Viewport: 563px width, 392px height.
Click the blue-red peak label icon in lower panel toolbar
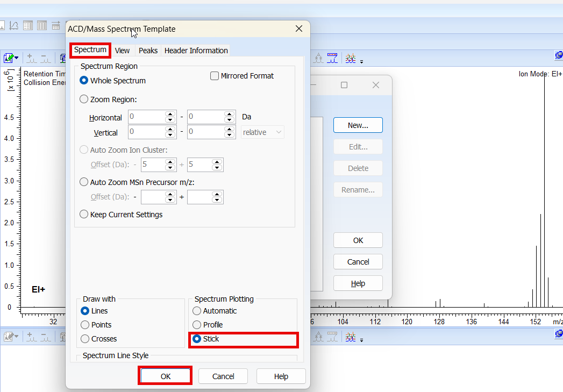[x=332, y=337]
